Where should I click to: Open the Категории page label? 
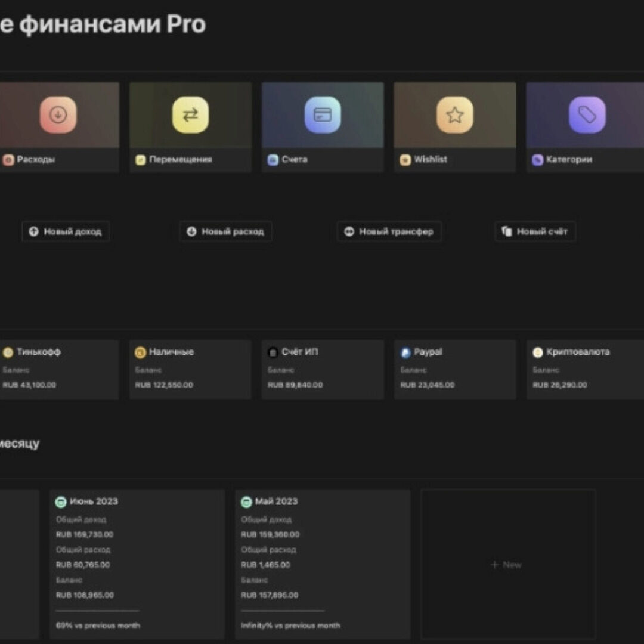569,160
